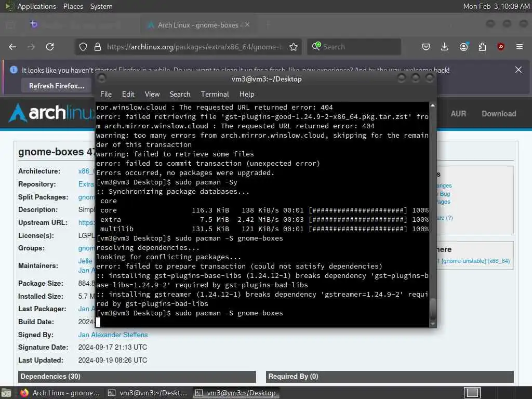The width and height of the screenshot is (532, 399).
Task: Click the Jelle maintainer link
Action: click(85, 261)
